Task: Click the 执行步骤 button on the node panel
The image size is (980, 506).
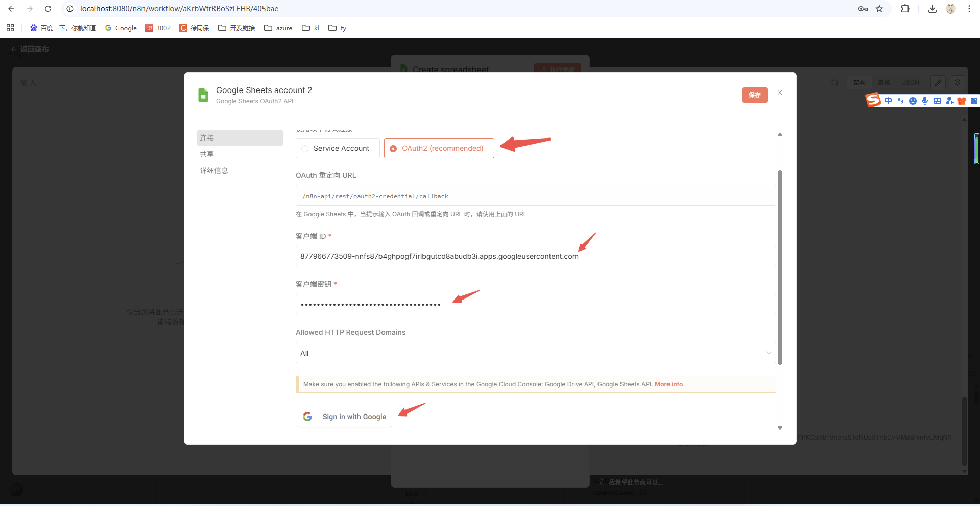Action: tap(558, 69)
